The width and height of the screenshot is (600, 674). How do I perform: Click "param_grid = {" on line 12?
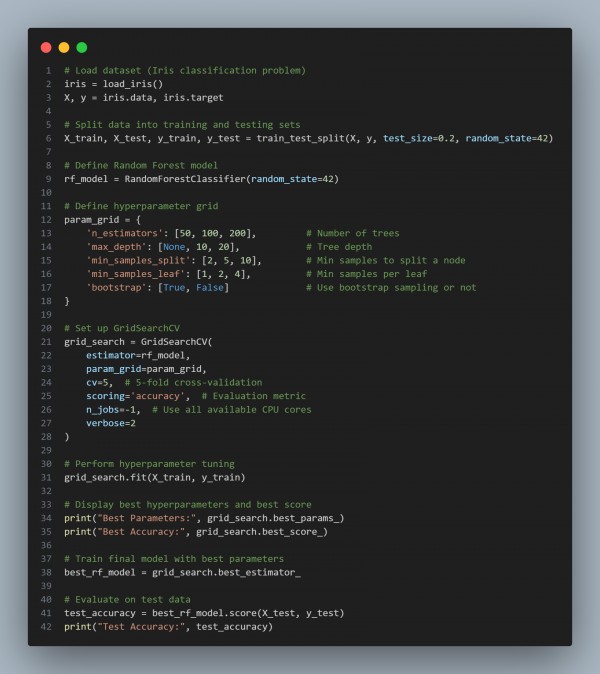[102, 220]
